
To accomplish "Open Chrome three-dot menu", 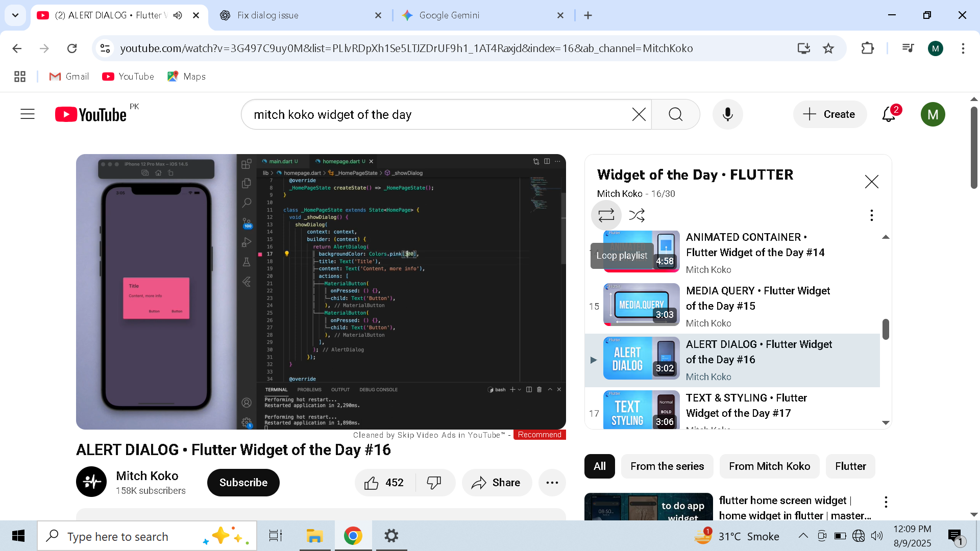I will (x=963, y=48).
